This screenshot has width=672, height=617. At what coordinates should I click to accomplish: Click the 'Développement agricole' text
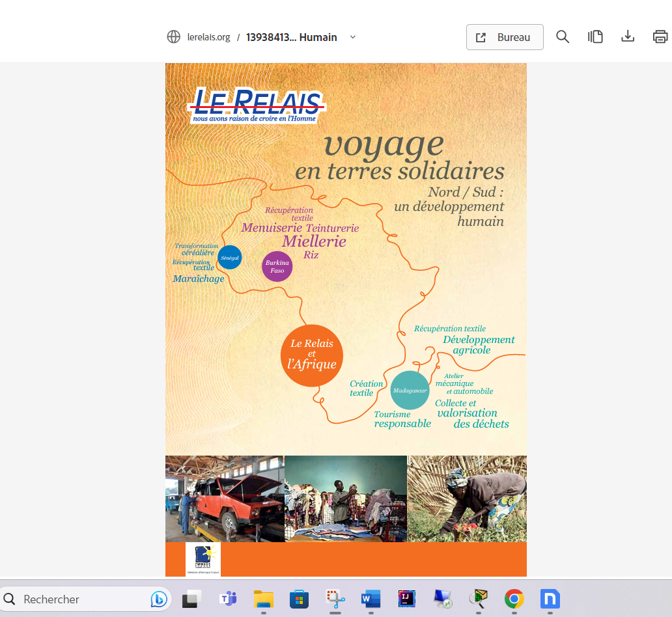pyautogui.click(x=479, y=344)
